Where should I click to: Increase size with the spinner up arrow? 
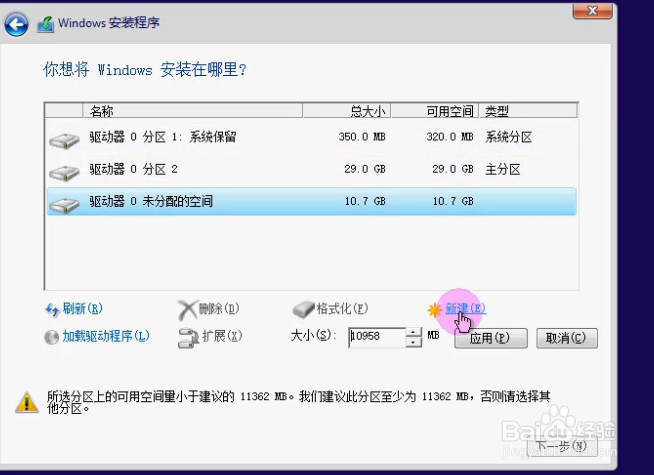click(x=413, y=332)
